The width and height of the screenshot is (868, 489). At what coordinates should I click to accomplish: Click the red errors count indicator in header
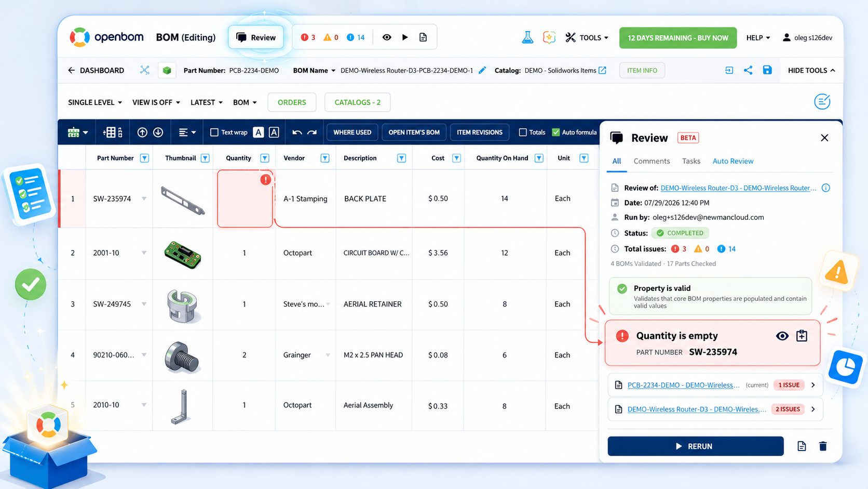click(x=308, y=37)
